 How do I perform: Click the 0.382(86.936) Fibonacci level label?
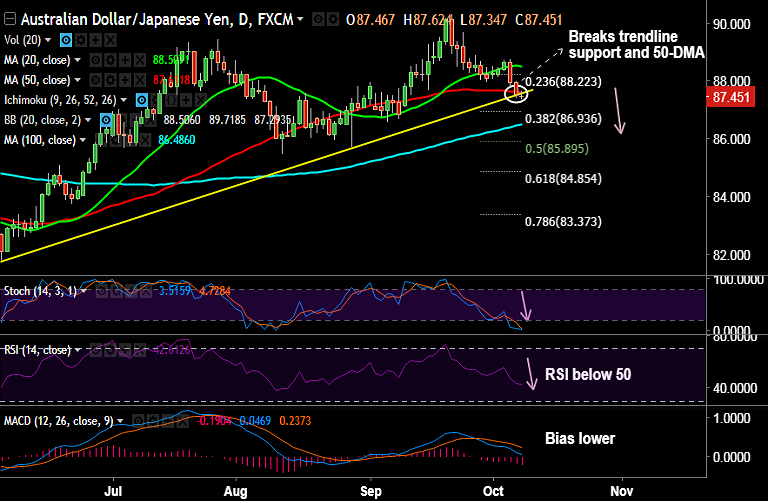[x=563, y=119]
